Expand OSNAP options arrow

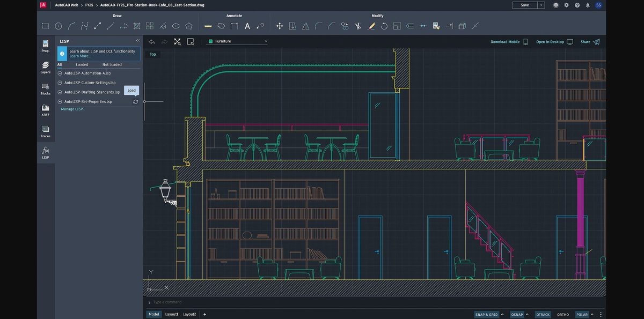[x=528, y=315]
